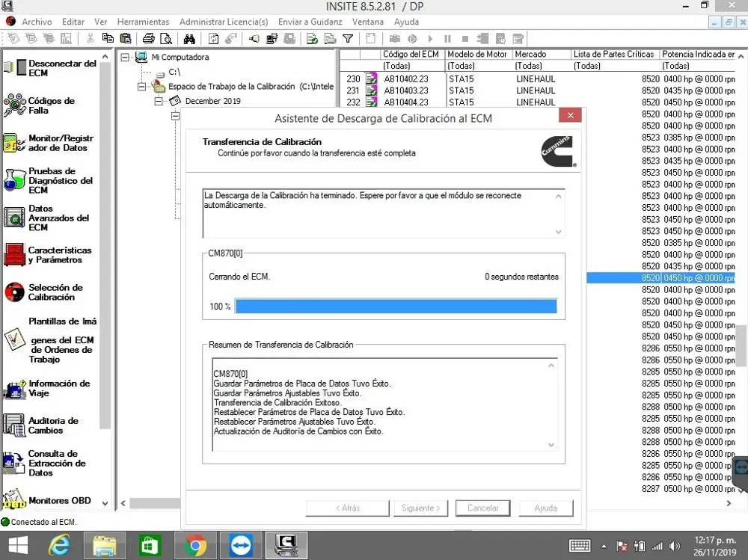This screenshot has height=560, width=748.
Task: Click the stop square toolbar icon
Action: click(465, 39)
